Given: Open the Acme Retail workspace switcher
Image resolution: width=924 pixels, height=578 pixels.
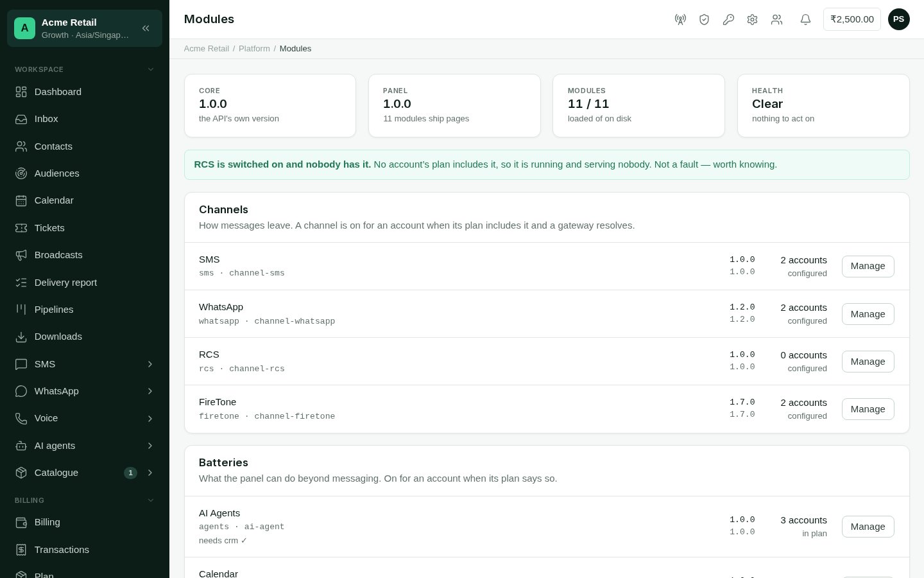Looking at the screenshot, I should [85, 28].
